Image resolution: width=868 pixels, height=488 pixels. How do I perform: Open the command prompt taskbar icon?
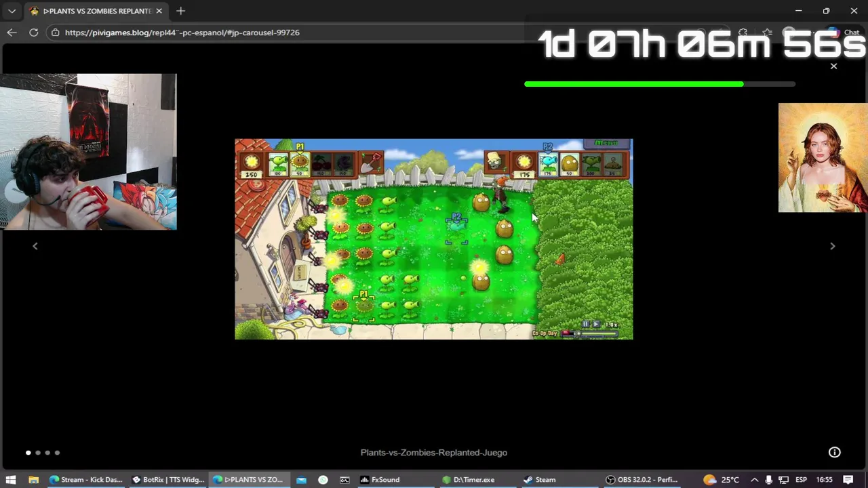pos(344,479)
